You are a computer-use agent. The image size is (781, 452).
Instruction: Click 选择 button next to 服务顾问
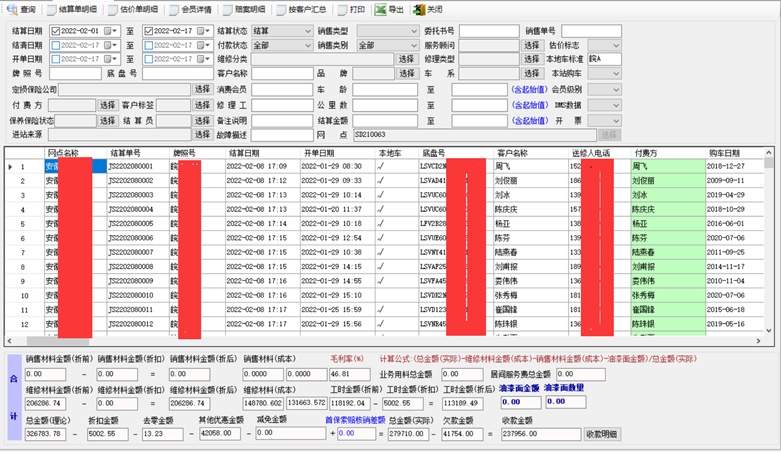click(x=531, y=45)
